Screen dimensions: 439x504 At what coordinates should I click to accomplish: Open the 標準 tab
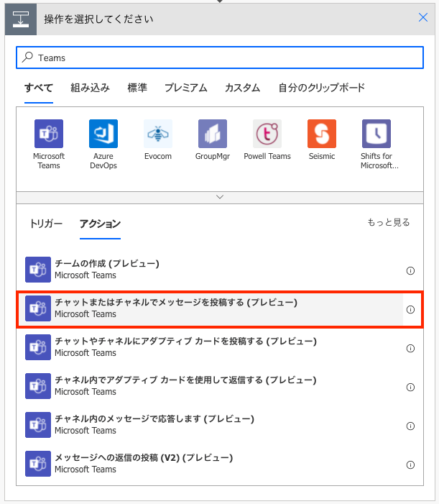[x=137, y=88]
